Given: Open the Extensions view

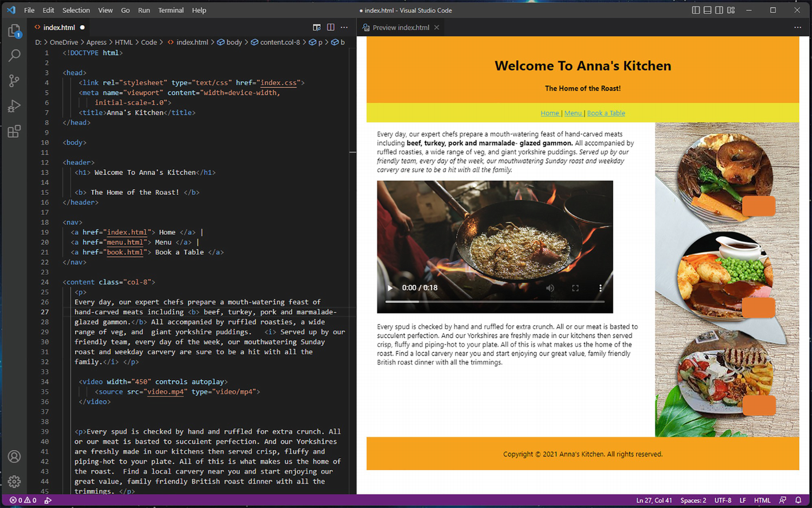Looking at the screenshot, I should [x=14, y=131].
